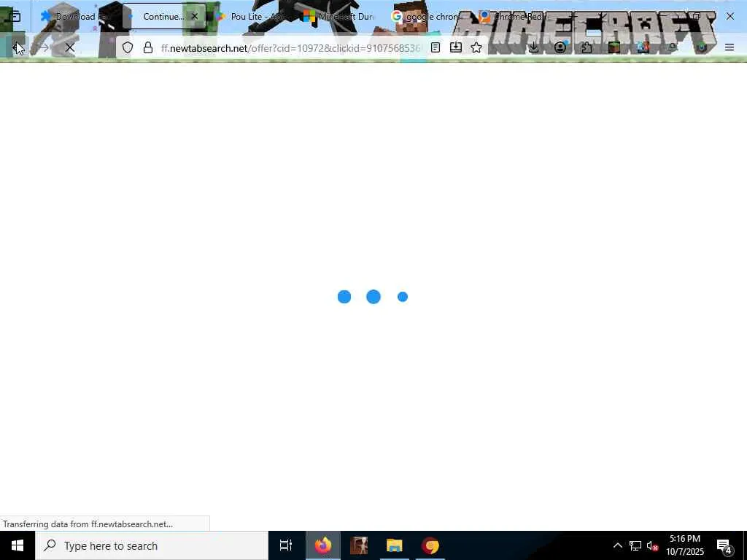Click the Minecraft grass block extension icon
Image resolution: width=747 pixels, height=560 pixels.
614,47
